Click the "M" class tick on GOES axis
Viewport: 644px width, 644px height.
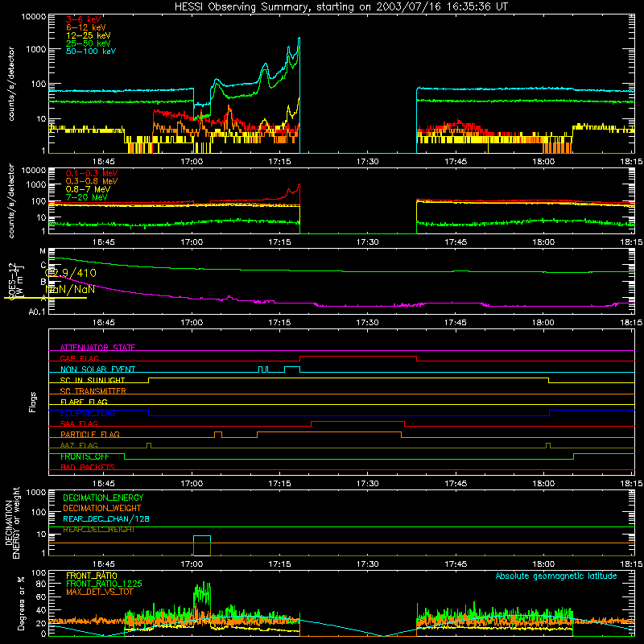pos(43,250)
